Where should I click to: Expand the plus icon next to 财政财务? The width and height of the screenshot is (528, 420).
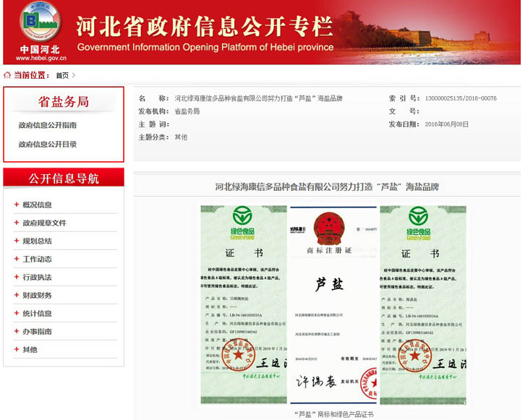tap(17, 295)
